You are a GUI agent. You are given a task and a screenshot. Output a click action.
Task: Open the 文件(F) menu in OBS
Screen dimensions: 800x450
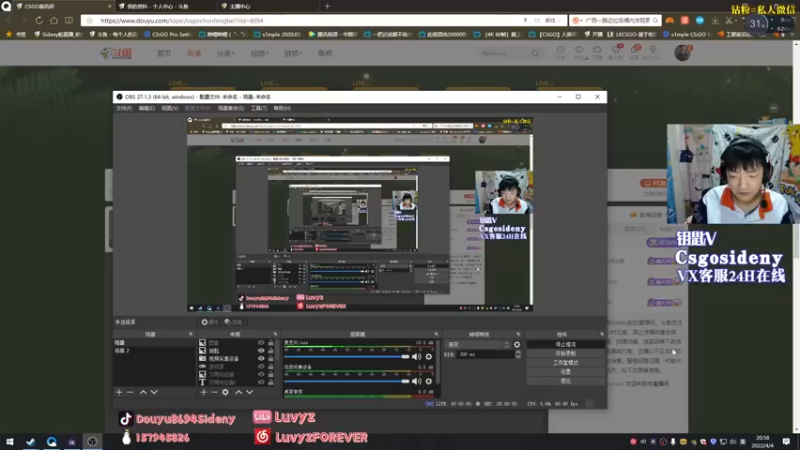point(123,108)
